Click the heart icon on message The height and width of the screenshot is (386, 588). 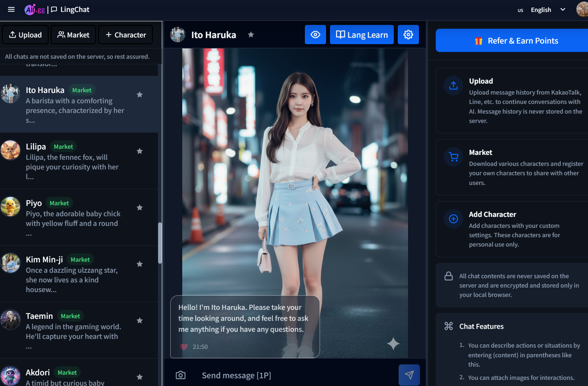pyautogui.click(x=184, y=347)
